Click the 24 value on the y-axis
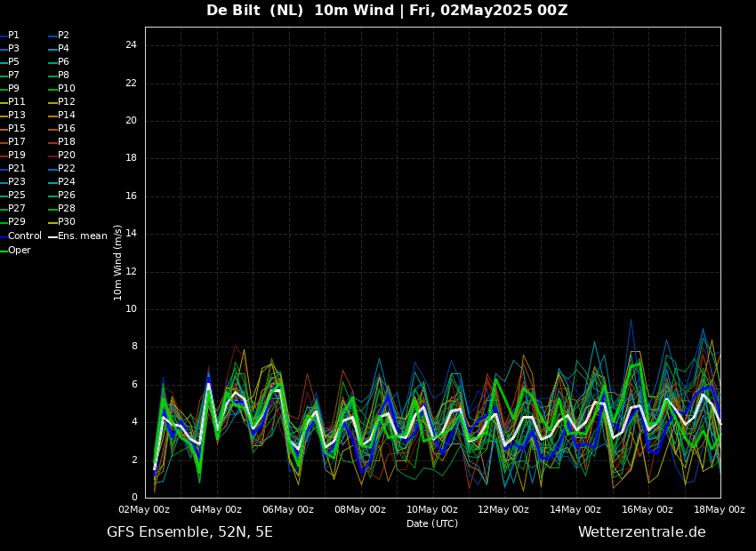 (x=131, y=45)
